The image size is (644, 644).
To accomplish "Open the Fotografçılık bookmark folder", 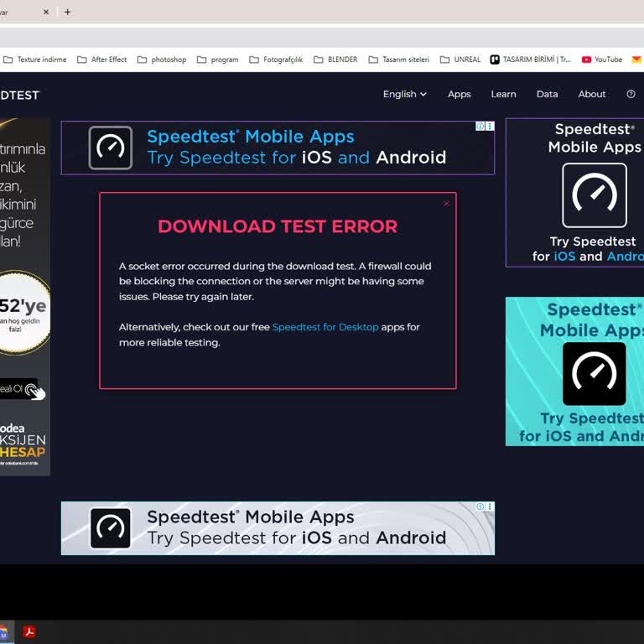I will pyautogui.click(x=277, y=60).
